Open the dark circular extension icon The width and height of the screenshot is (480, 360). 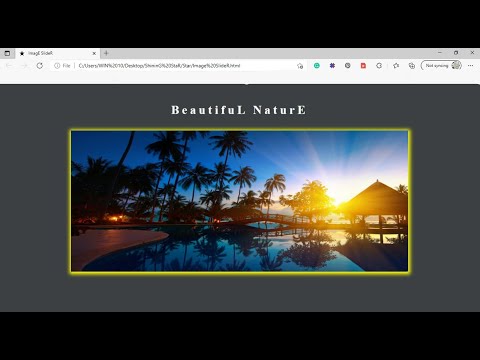[348, 66]
